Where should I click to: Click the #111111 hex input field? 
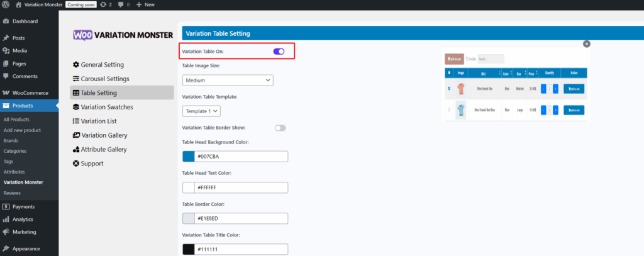[x=241, y=250]
